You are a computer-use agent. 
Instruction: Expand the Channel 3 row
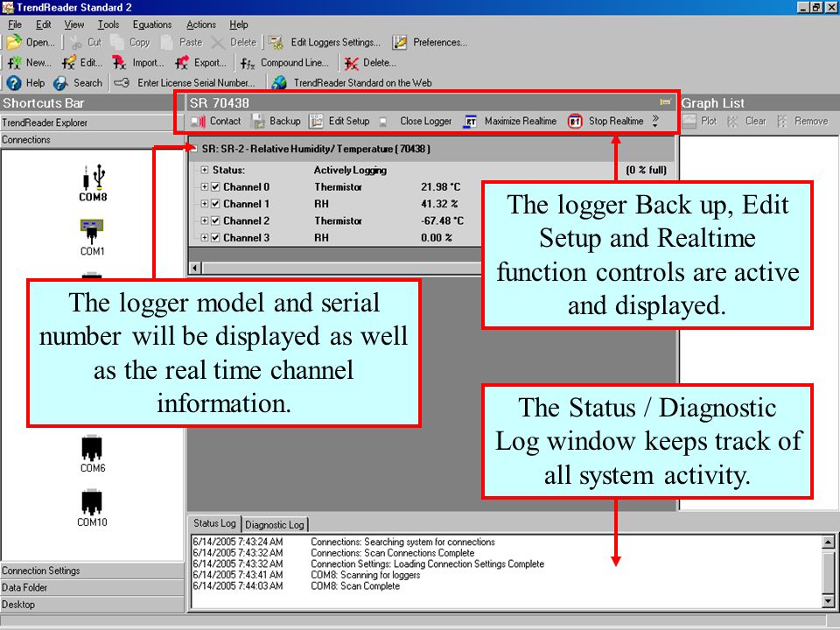click(x=204, y=238)
